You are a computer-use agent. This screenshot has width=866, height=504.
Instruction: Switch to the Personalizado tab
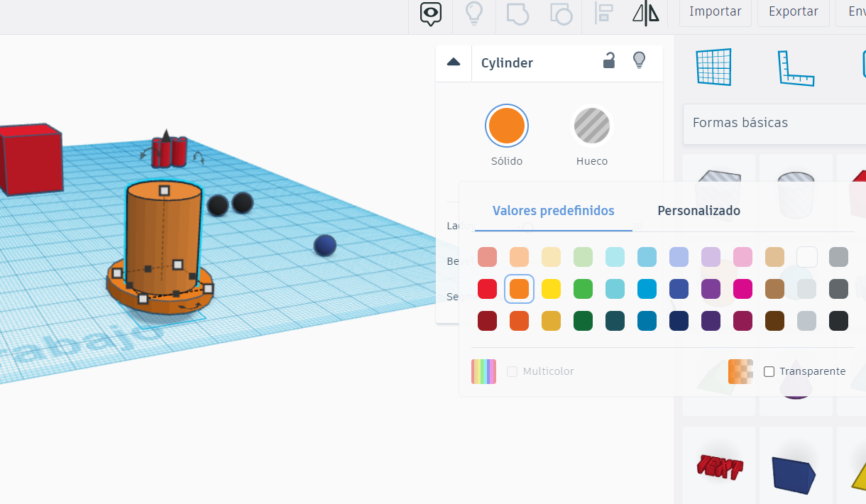point(699,211)
